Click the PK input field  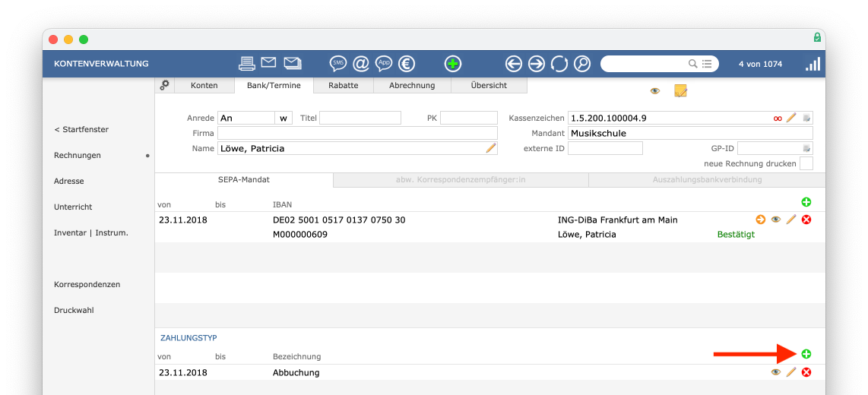pos(469,118)
